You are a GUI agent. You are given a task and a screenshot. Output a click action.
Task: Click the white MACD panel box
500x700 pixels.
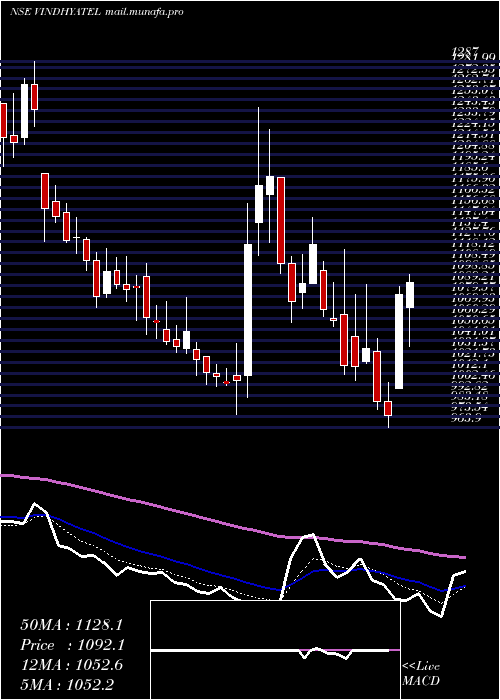tap(275, 650)
